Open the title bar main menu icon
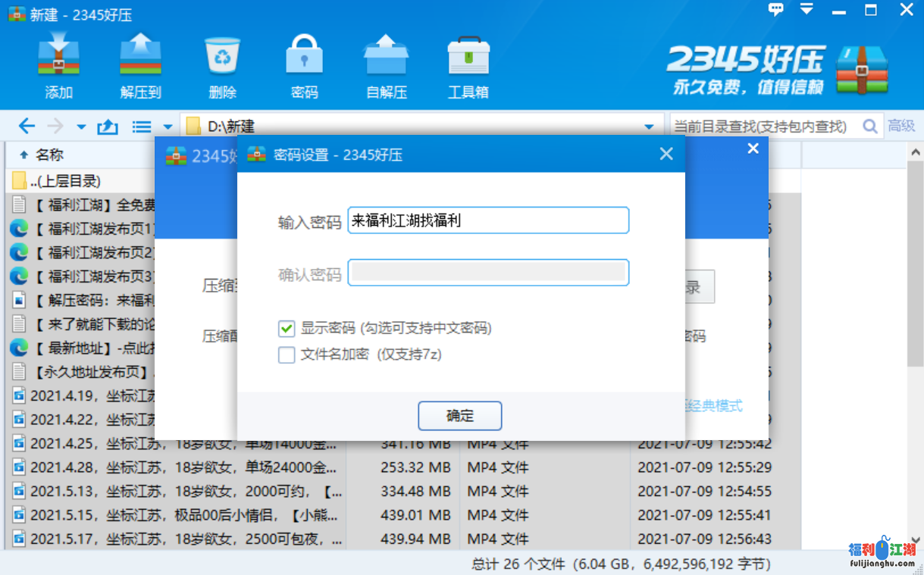The image size is (924, 575). click(807, 10)
